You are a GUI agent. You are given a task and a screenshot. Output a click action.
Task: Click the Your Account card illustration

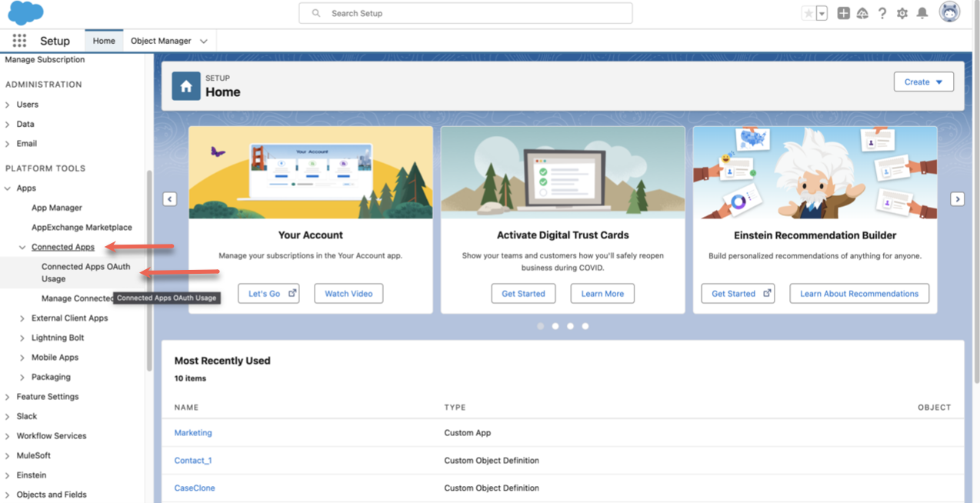[x=311, y=173]
